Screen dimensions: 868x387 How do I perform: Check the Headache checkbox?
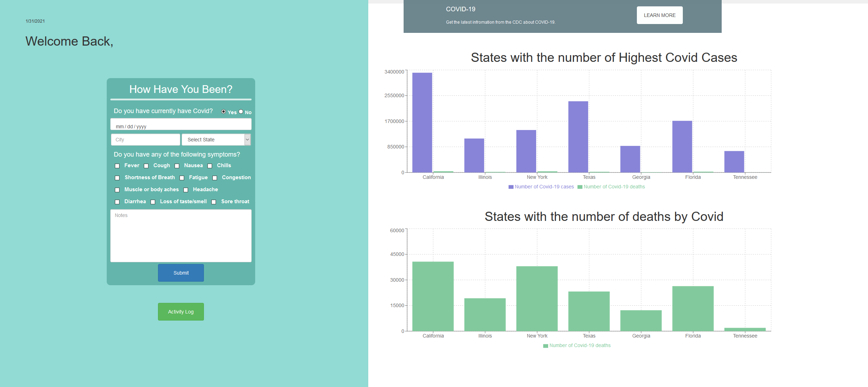(x=186, y=190)
